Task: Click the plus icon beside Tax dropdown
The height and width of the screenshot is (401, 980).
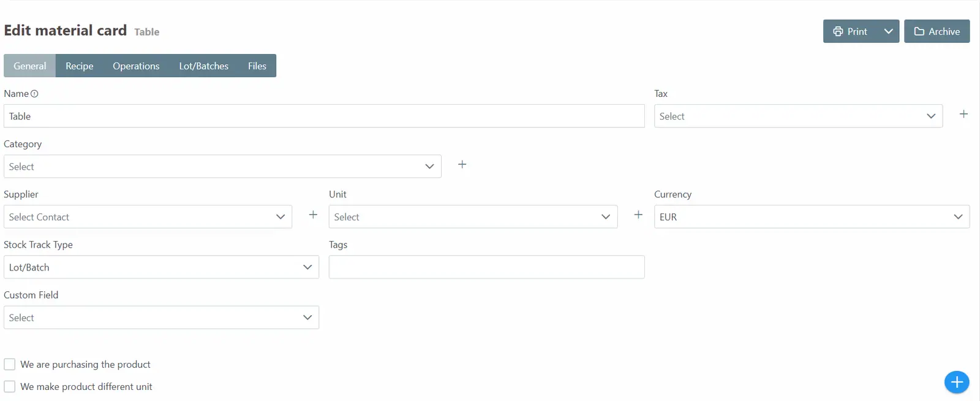Action: pyautogui.click(x=963, y=114)
